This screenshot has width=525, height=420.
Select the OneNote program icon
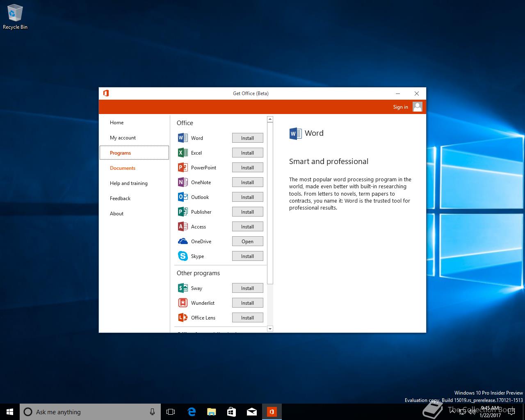[183, 183]
